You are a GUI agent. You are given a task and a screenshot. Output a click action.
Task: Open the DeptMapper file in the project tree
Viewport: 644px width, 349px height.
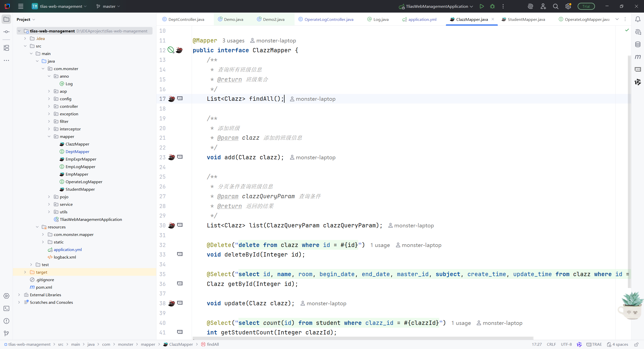(x=77, y=152)
